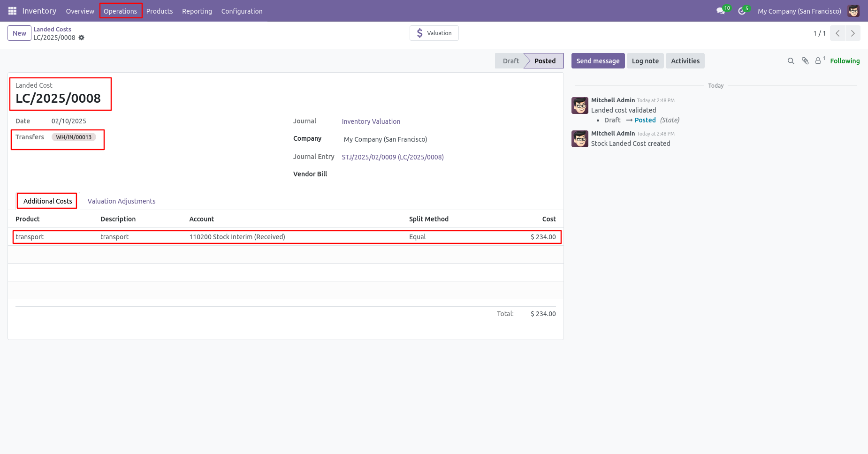Open the apps grid menu icon
Screen dimensions: 868x454
coord(12,11)
